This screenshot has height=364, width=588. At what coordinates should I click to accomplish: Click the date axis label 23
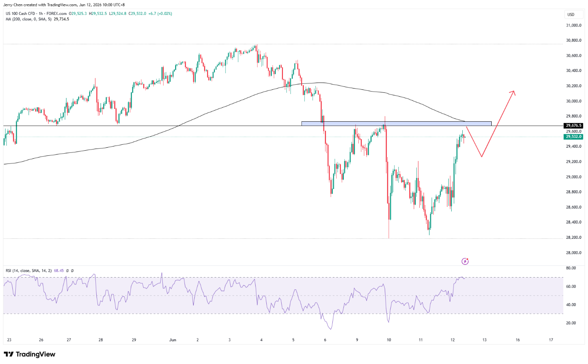pos(10,340)
